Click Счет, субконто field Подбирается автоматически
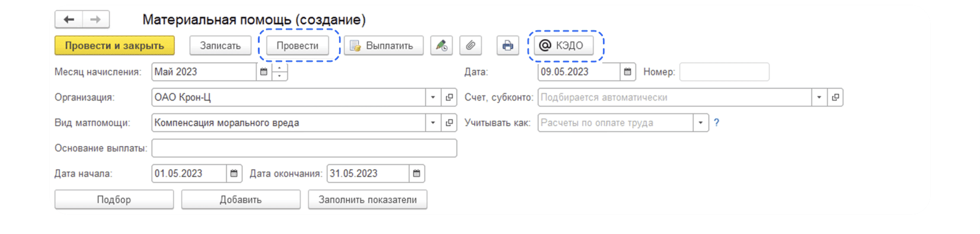The width and height of the screenshot is (980, 234). click(x=675, y=97)
